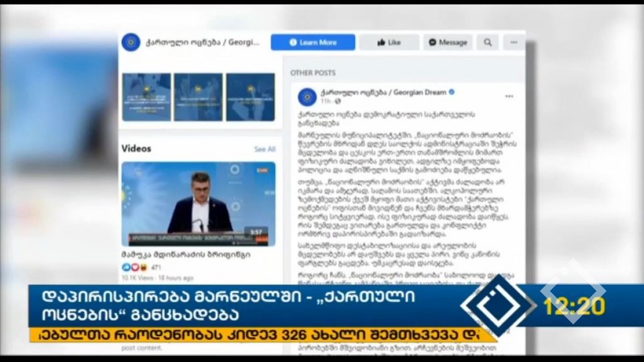Open the three-dot menu in the page header

coord(514,42)
